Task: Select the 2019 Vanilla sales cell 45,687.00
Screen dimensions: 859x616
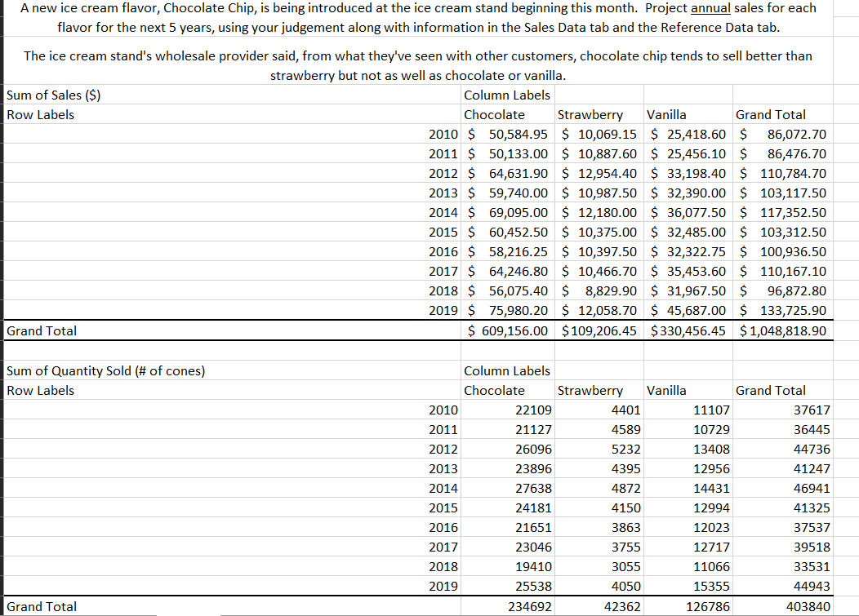Action: (688, 311)
